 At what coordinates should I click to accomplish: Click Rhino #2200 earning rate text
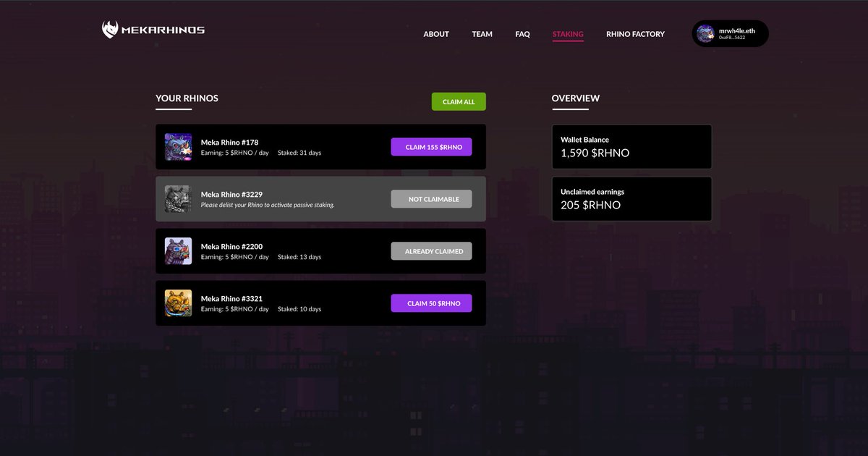pos(235,257)
